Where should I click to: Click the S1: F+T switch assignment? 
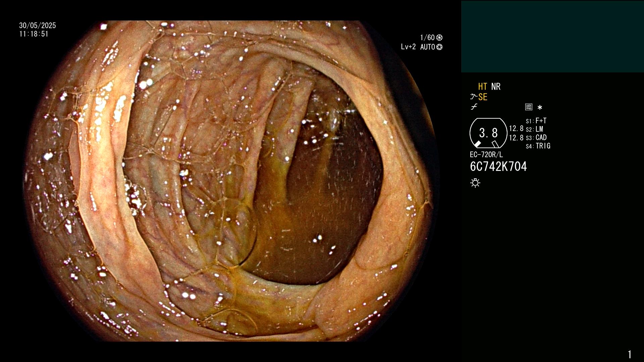(536, 121)
